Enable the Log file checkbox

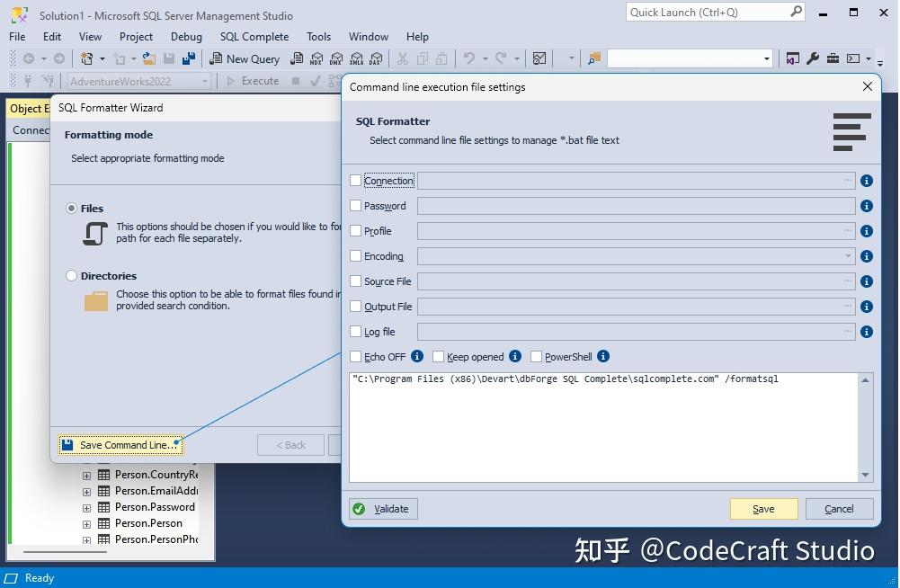pyautogui.click(x=355, y=332)
